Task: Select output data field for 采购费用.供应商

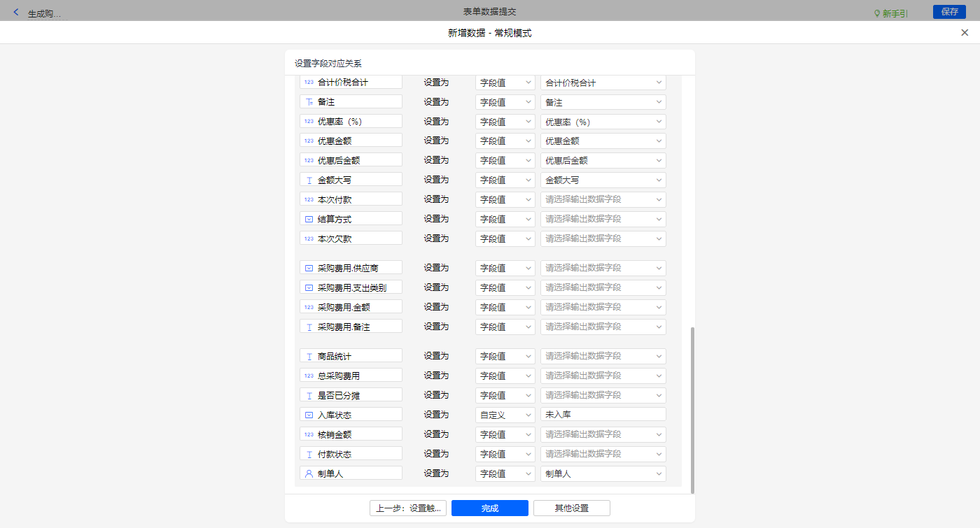Action: [x=603, y=268]
